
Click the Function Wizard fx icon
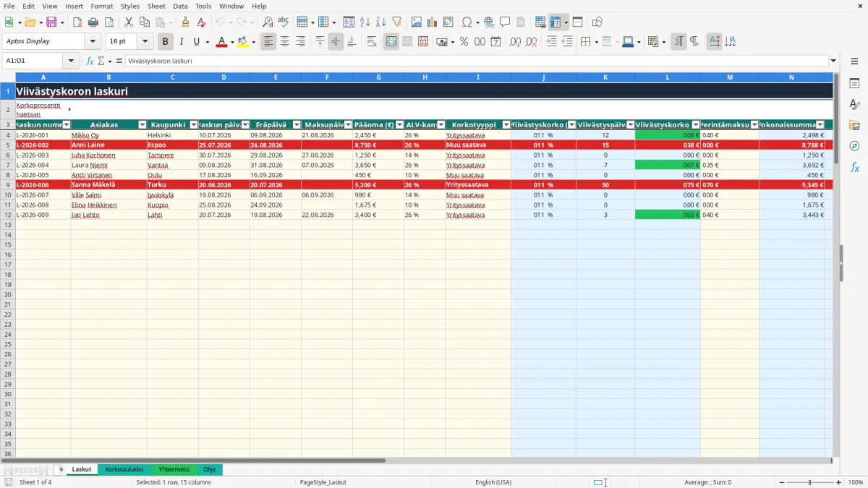click(90, 61)
